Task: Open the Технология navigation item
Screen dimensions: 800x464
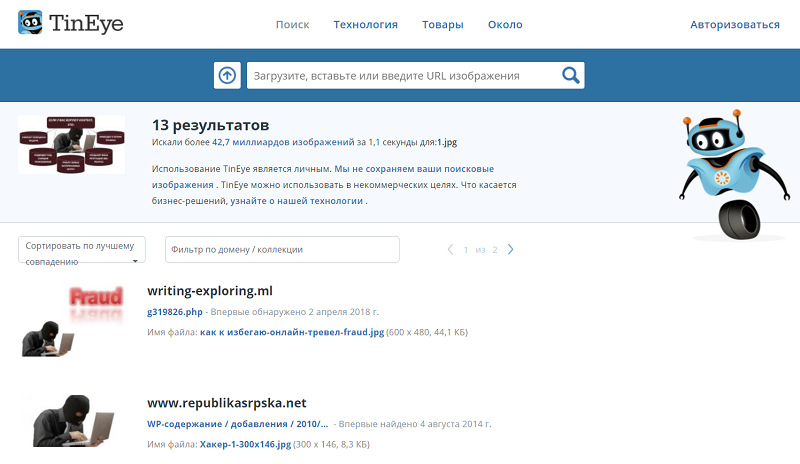Action: pyautogui.click(x=365, y=25)
